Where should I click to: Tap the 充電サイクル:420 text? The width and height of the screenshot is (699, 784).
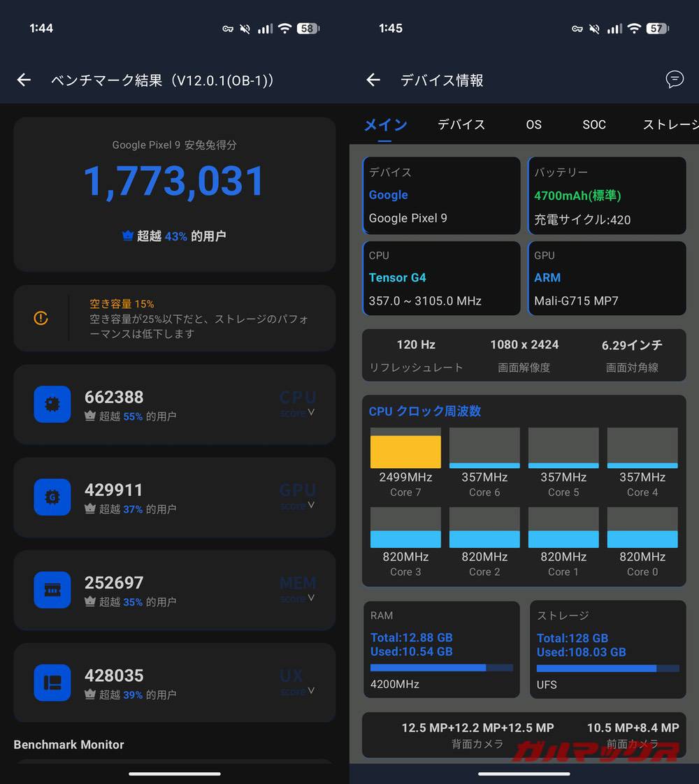tap(582, 219)
